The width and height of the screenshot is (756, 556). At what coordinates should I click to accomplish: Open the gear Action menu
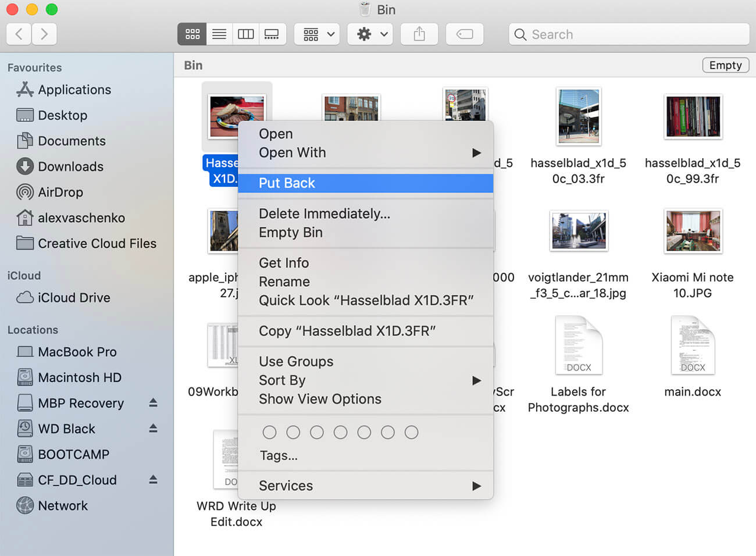coord(370,34)
